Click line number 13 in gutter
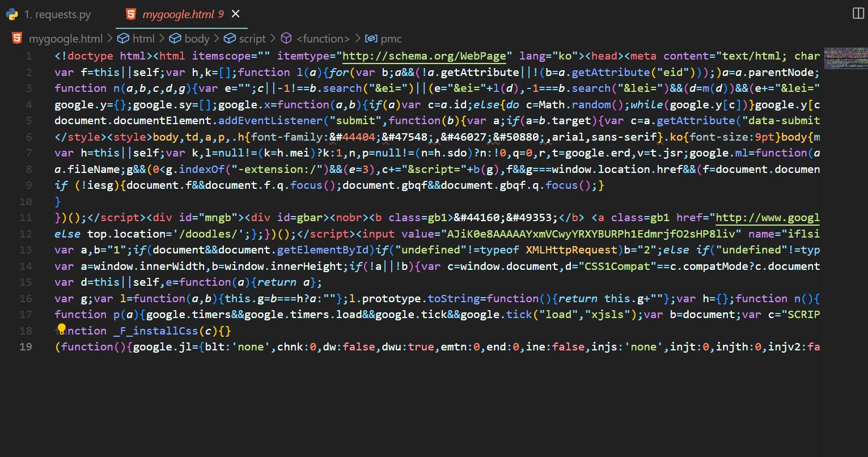 26,250
